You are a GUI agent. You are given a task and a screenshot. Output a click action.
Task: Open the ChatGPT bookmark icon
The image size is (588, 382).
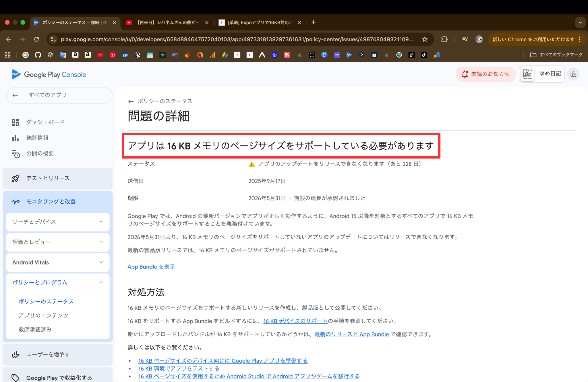tap(51, 55)
